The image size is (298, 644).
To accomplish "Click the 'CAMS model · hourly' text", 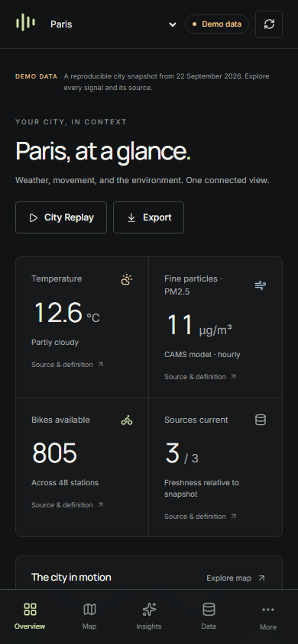I will (x=202, y=355).
